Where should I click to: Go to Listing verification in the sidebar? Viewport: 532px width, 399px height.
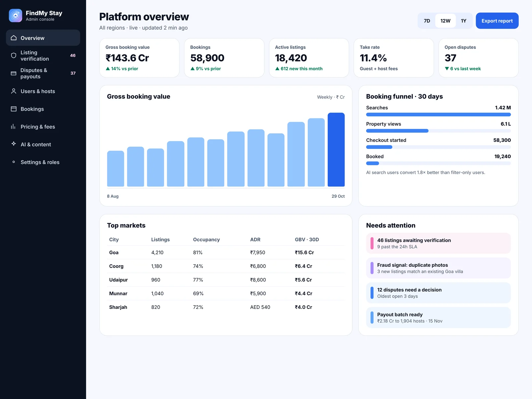(x=43, y=56)
